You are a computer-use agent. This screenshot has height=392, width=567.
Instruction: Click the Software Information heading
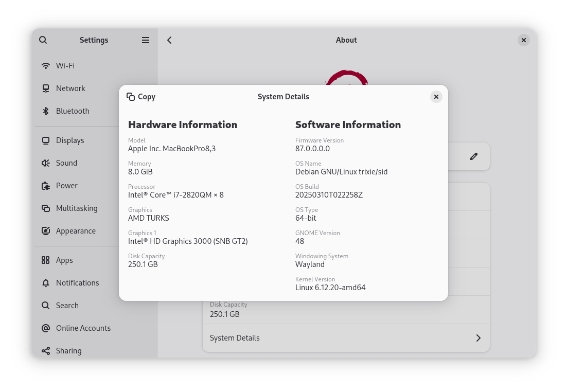[348, 125]
